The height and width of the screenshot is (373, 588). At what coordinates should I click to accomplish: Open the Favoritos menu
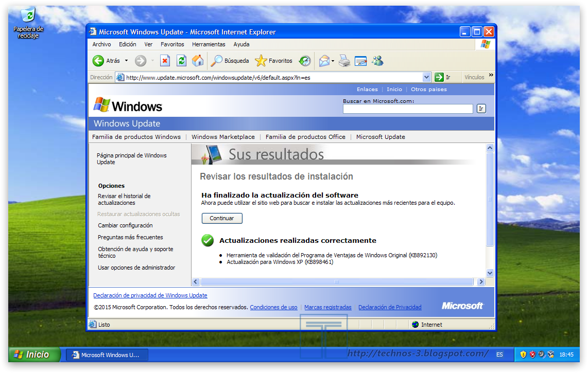pos(172,44)
